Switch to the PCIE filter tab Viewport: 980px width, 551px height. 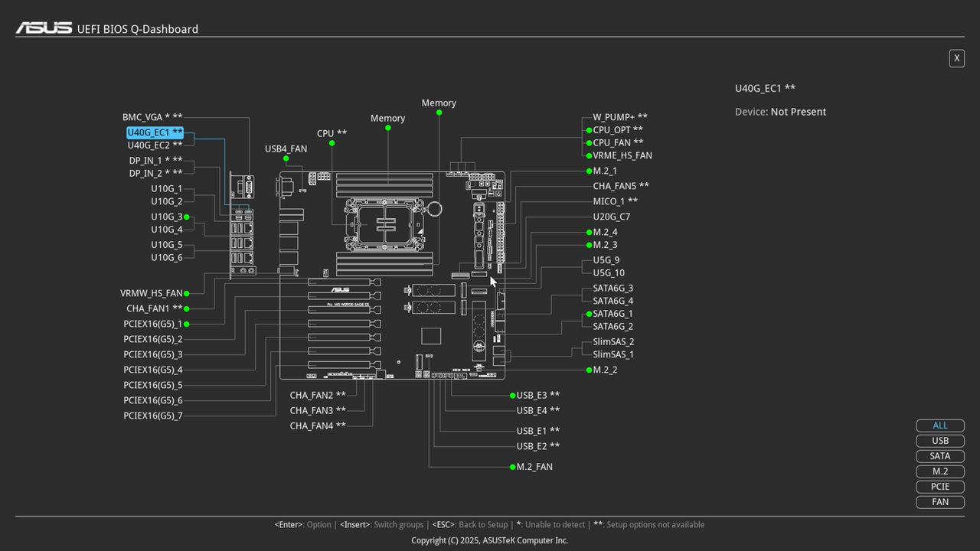(x=939, y=486)
